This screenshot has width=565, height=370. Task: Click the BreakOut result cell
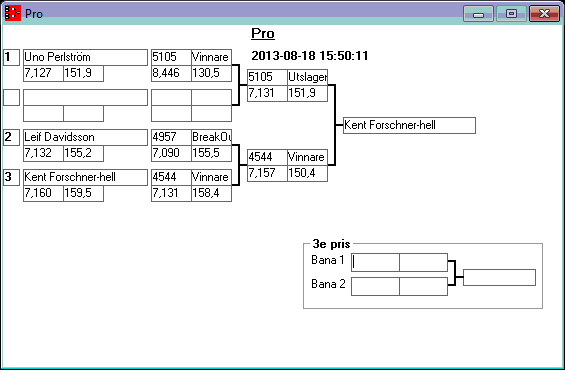pyautogui.click(x=212, y=137)
